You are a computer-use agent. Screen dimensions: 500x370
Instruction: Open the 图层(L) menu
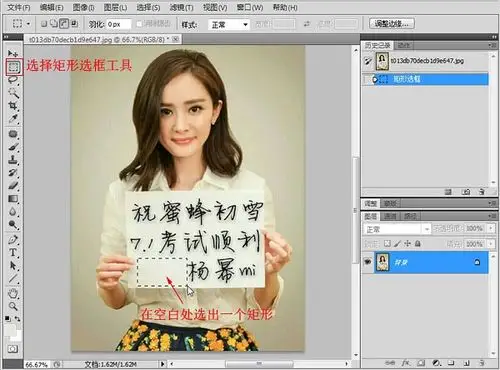115,7
